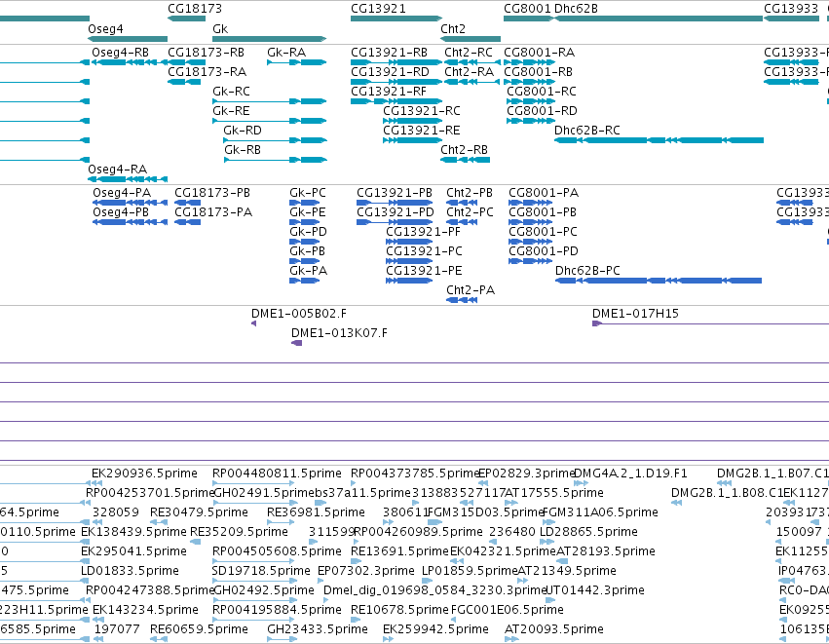Select transcript CG13921-RC
Image resolution: width=829 pixels, height=644 pixels.
(x=412, y=121)
